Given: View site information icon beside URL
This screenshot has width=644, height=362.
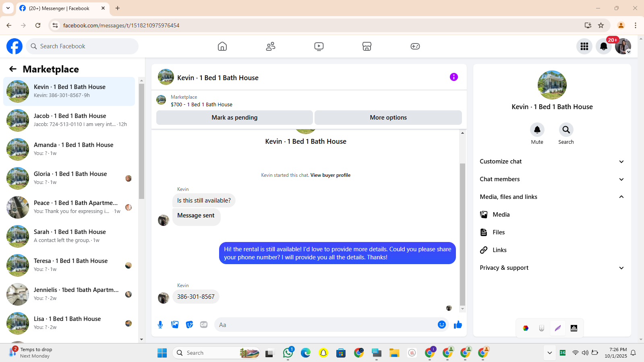Looking at the screenshot, I should coord(55,25).
